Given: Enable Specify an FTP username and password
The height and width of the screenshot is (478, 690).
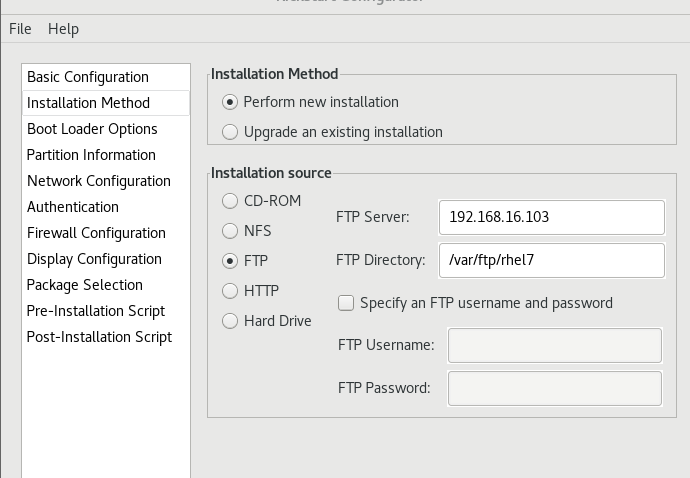Looking at the screenshot, I should tap(347, 302).
